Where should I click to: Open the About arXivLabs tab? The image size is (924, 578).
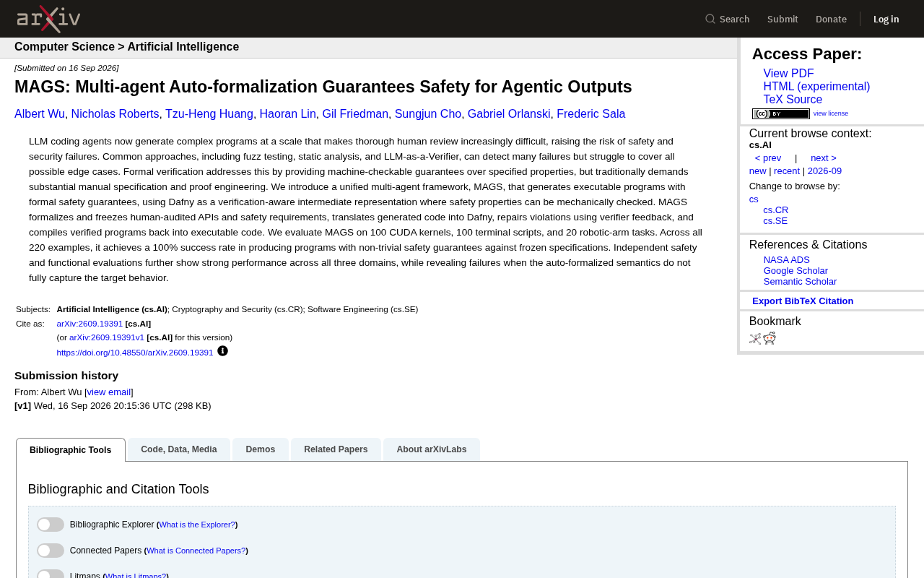[x=432, y=449]
